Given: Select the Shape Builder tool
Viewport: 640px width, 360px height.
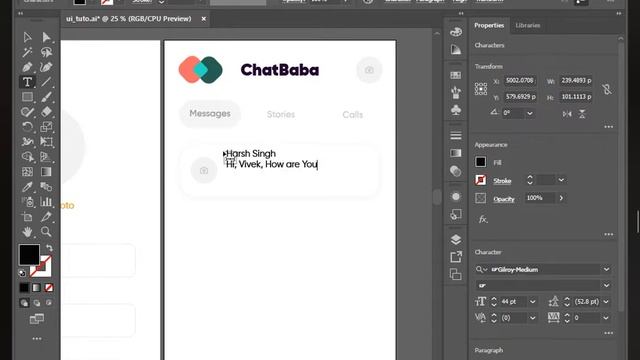Looking at the screenshot, I should point(27,157).
